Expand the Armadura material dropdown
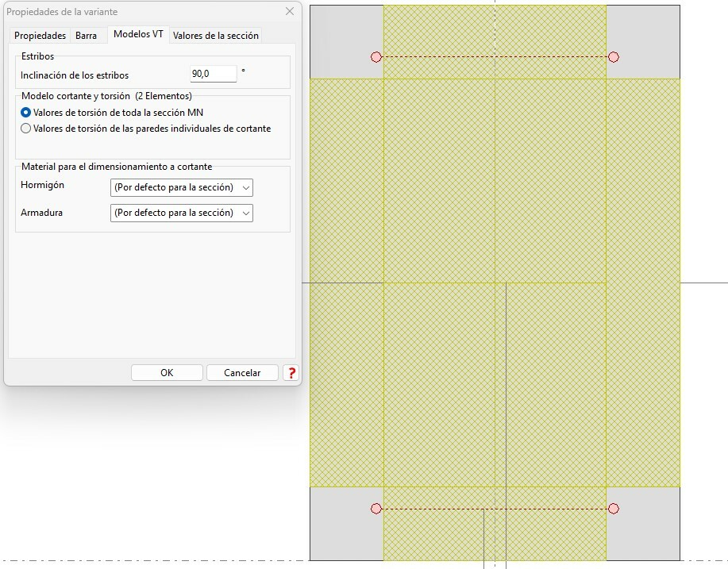 tap(181, 213)
